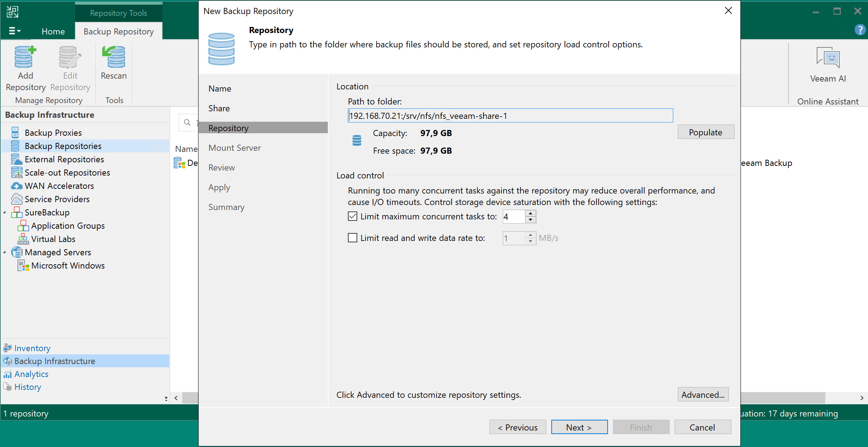Click the Populate button
Image resolution: width=868 pixels, height=447 pixels.
click(x=705, y=132)
